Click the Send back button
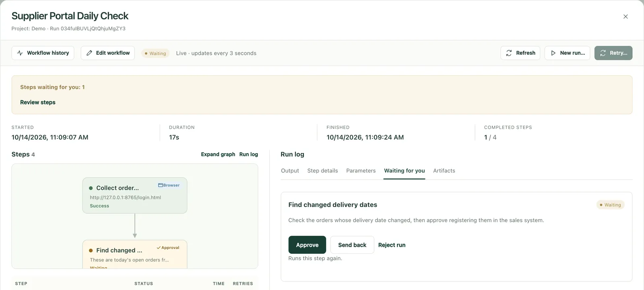 (352, 245)
